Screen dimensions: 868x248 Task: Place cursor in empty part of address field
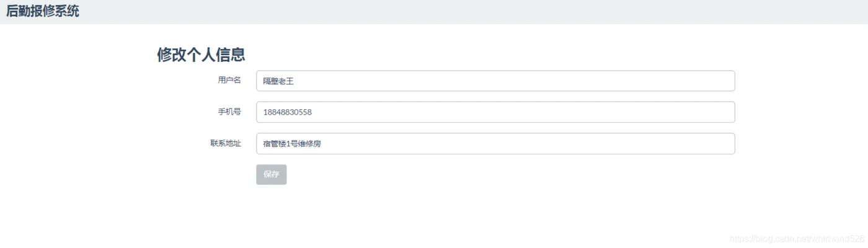(x=558, y=144)
